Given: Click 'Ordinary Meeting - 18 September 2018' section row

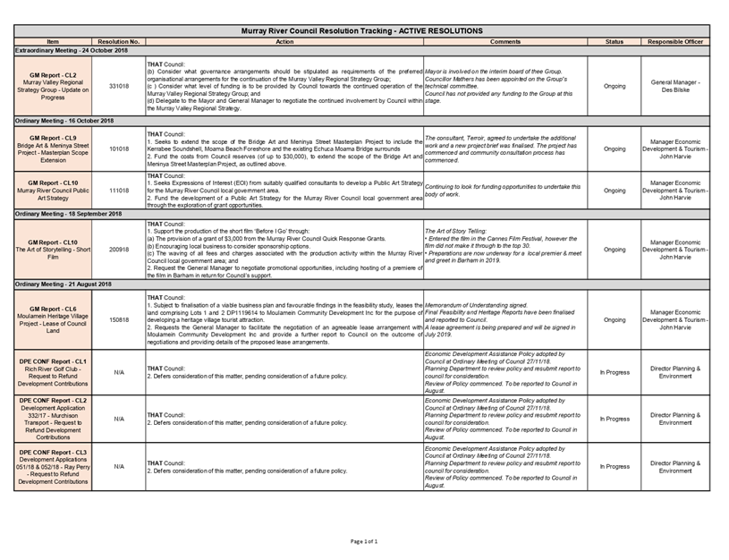Looking at the screenshot, I should coord(361,214).
